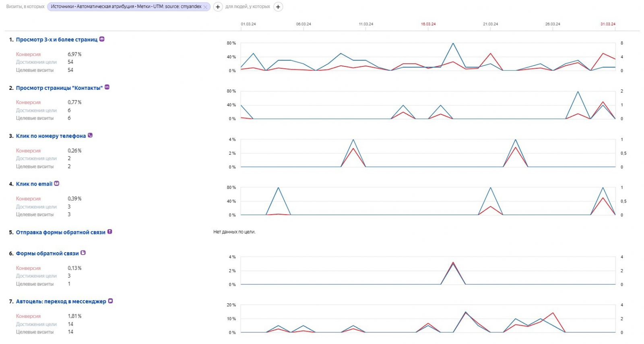This screenshot has width=644, height=344.
Task: Add a people condition with plus button
Action: point(278,7)
